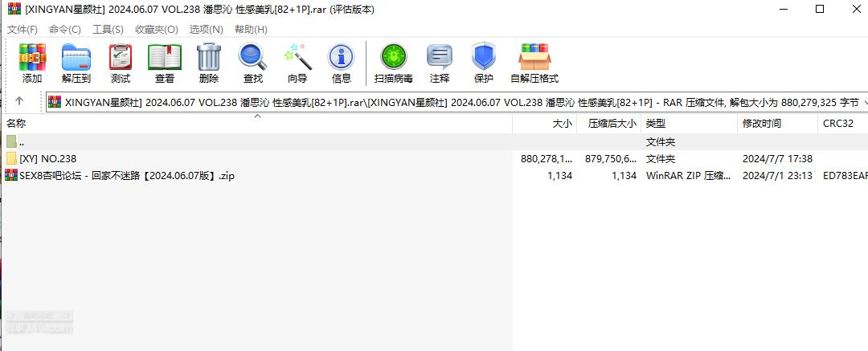Click the parent folder '..' icon
The width and height of the screenshot is (868, 351).
pyautogui.click(x=11, y=142)
